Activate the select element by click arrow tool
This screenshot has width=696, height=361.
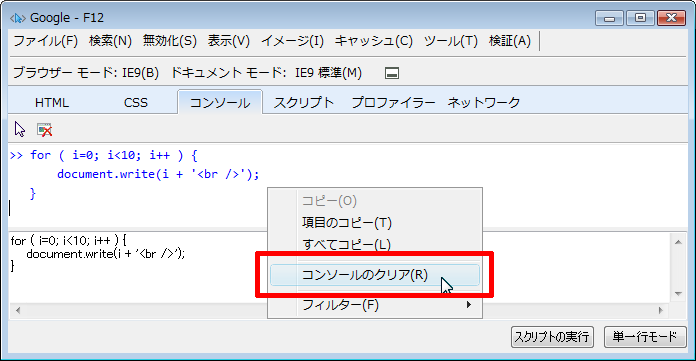click(20, 129)
